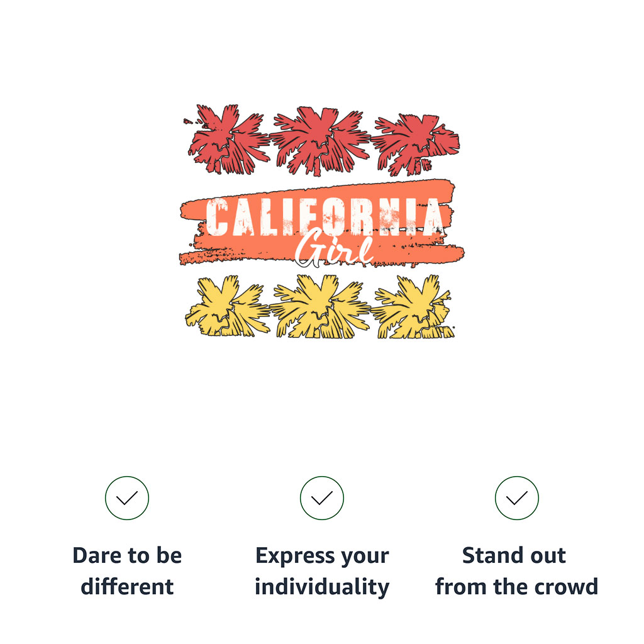Viewport: 644px width, 644px height.
Task: Select the right yellow palm tree graphic
Action: (413, 307)
